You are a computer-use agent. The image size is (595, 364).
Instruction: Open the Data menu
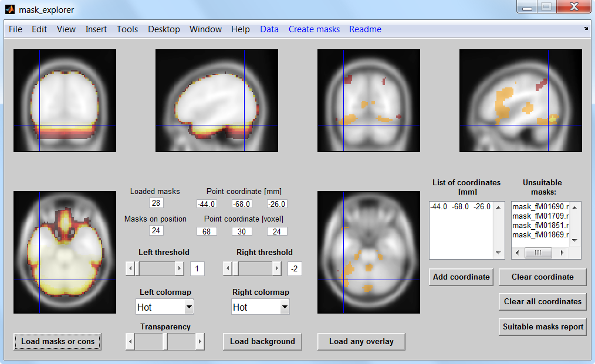269,29
